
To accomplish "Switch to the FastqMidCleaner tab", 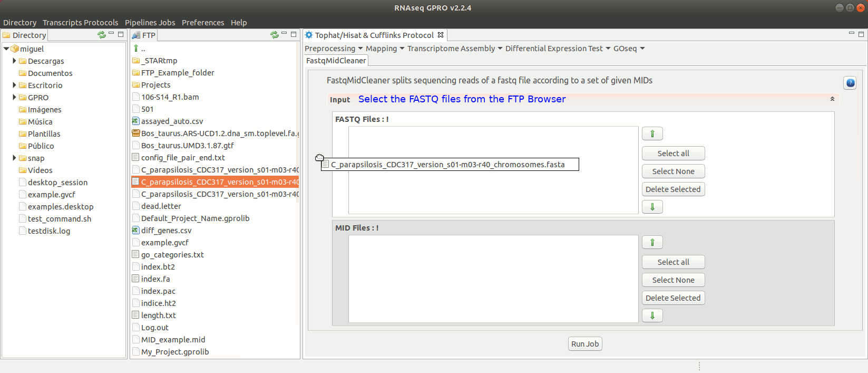I will (x=336, y=61).
